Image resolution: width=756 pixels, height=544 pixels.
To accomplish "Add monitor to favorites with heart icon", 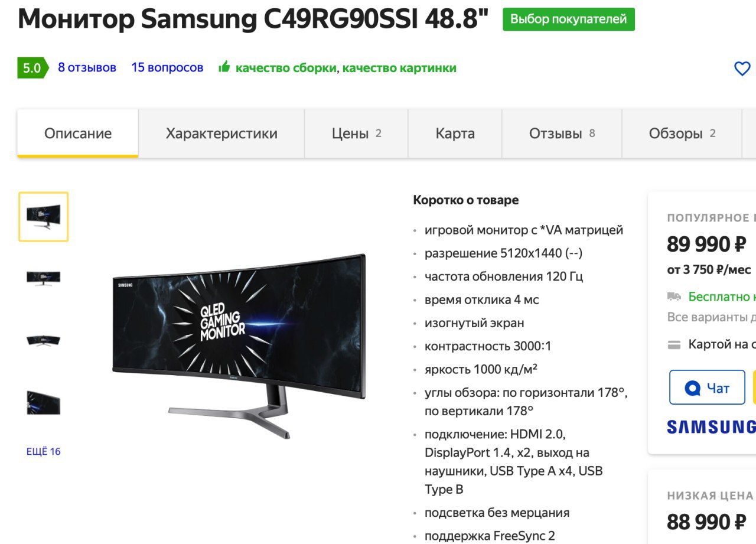I will coord(742,69).
